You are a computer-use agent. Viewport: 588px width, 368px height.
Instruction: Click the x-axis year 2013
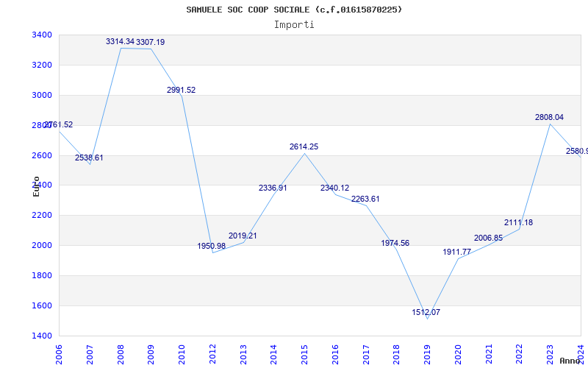pyautogui.click(x=243, y=355)
